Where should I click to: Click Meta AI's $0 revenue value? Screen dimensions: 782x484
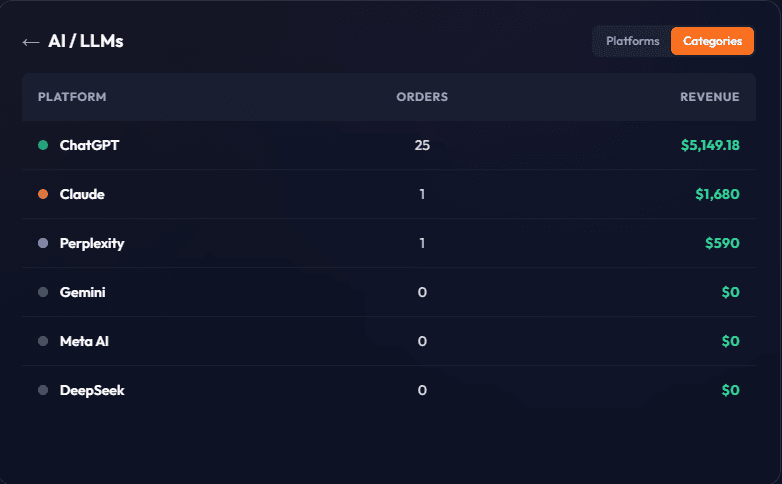tap(731, 341)
